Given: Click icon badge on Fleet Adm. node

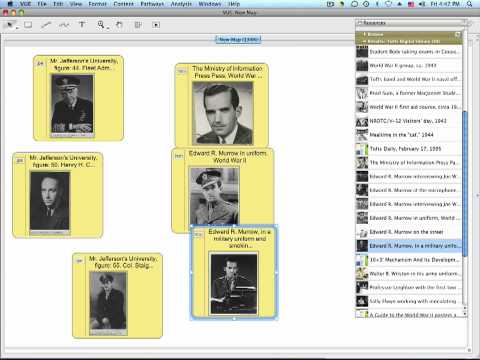Looking at the screenshot, I should (x=40, y=64).
